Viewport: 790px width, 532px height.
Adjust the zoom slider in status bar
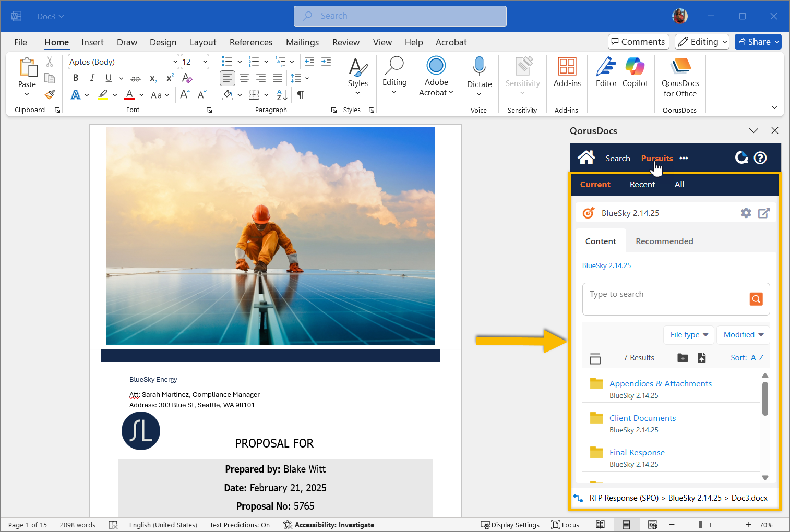pos(700,525)
